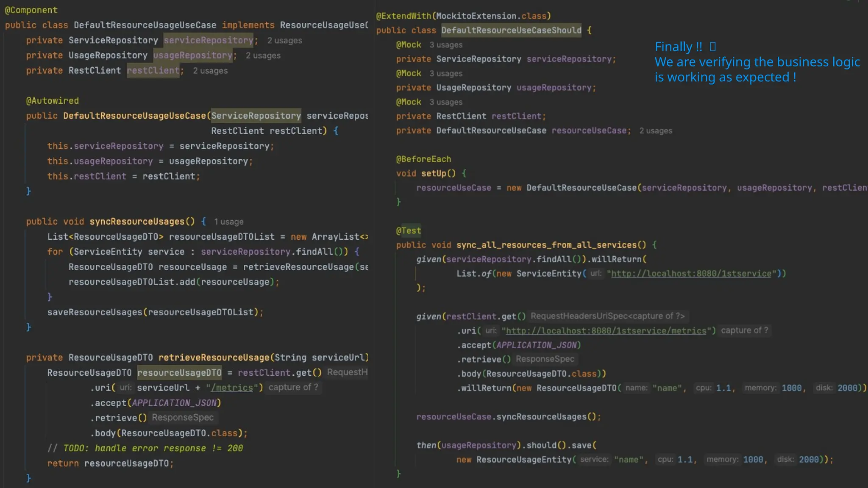The image size is (868, 488).
Task: Click the @Test annotation
Action: [408, 231]
